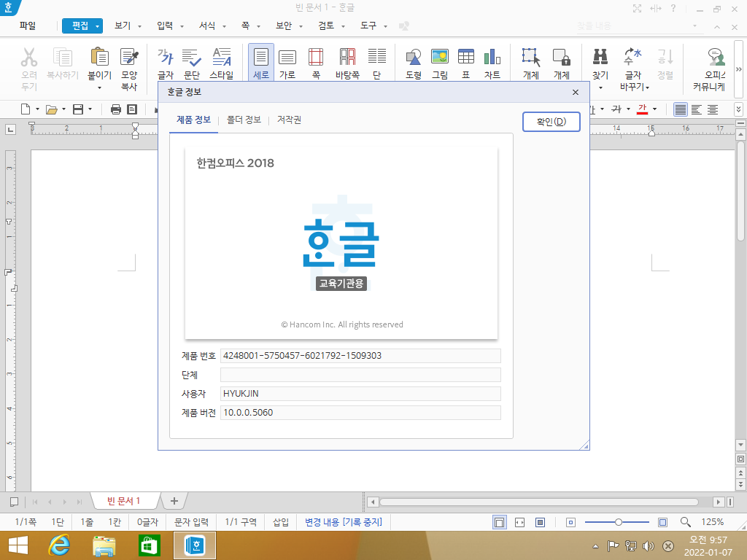Toggle justified paragraph alignment
Viewport: 747px width, 560px height.
click(x=681, y=109)
